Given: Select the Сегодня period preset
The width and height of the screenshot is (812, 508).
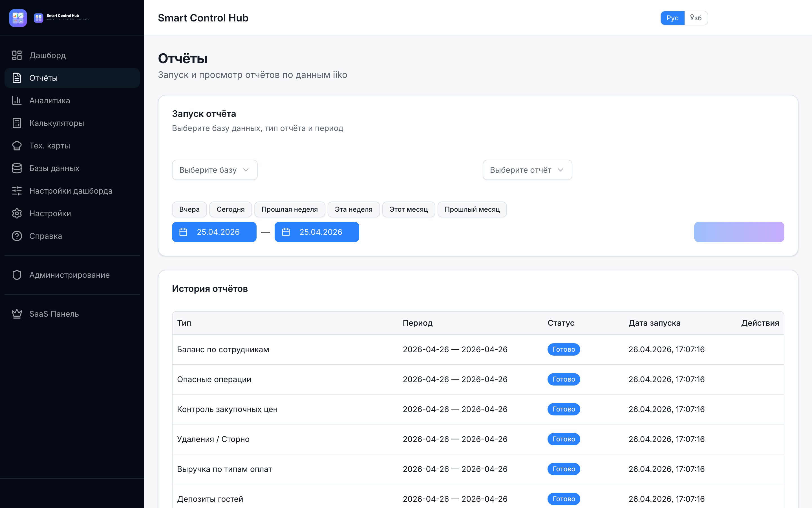Looking at the screenshot, I should coord(231,209).
